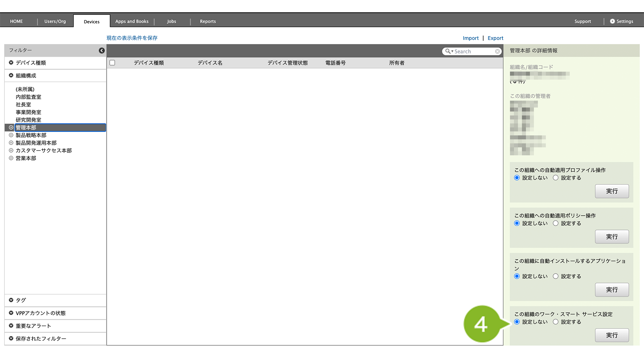Select 設定する for Work Smart service
Screen dimensions: 644x362
pyautogui.click(x=556, y=322)
